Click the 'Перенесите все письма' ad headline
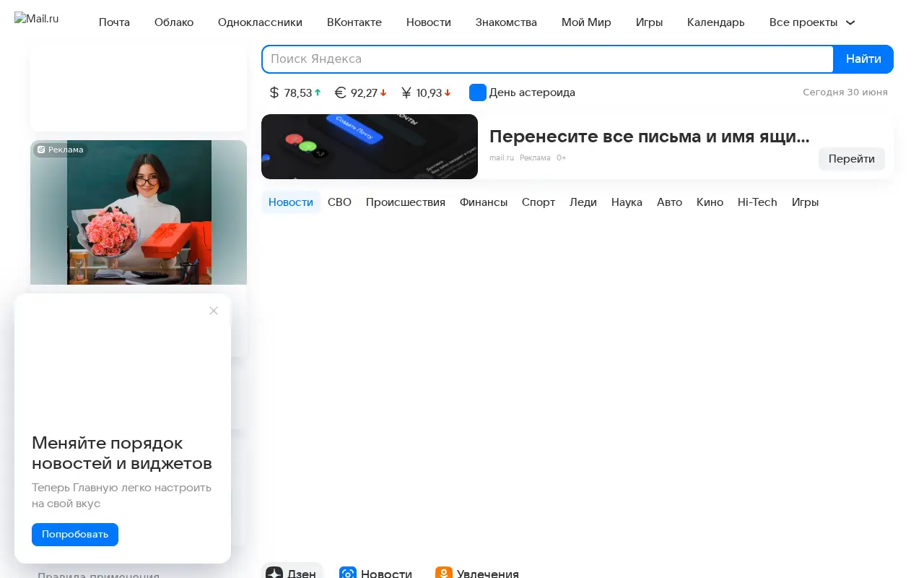Image resolution: width=924 pixels, height=578 pixels. point(650,137)
